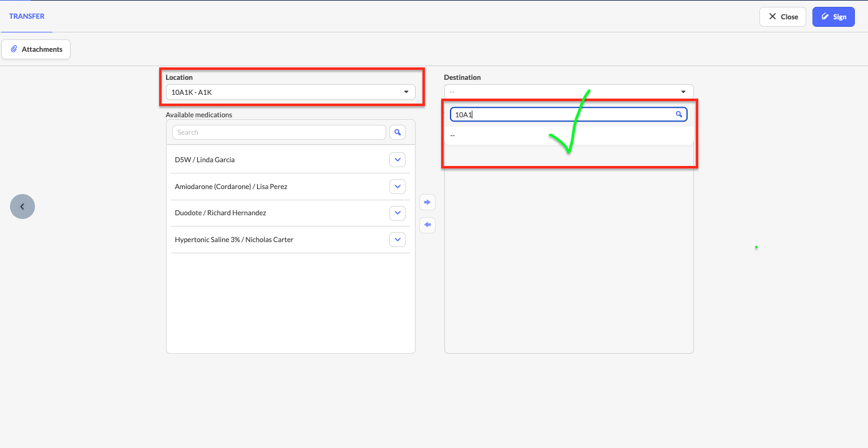This screenshot has width=868, height=448.
Task: Close the transfer form
Action: pos(783,17)
